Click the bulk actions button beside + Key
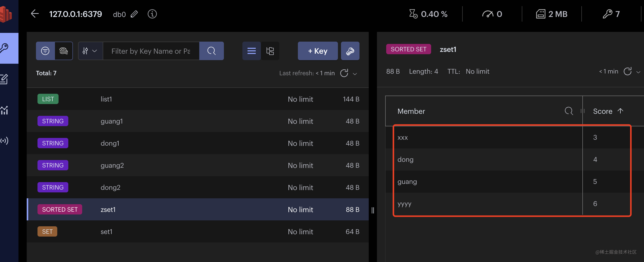 [x=350, y=51]
